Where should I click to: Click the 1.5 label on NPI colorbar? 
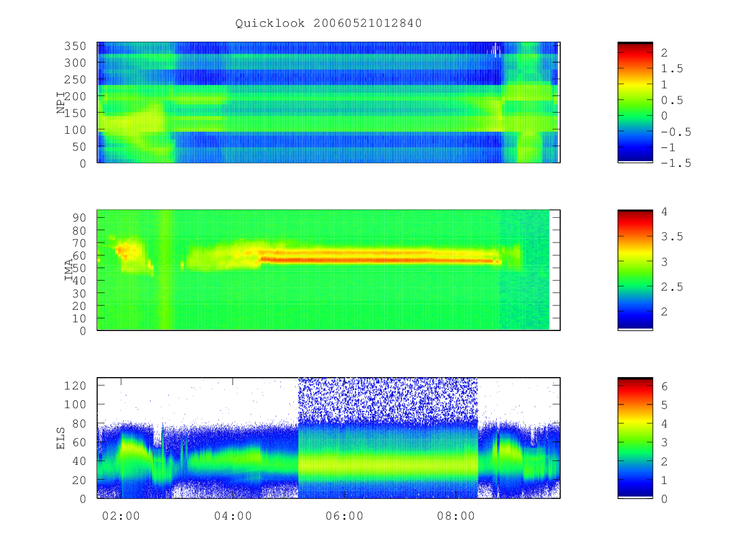[x=672, y=68]
